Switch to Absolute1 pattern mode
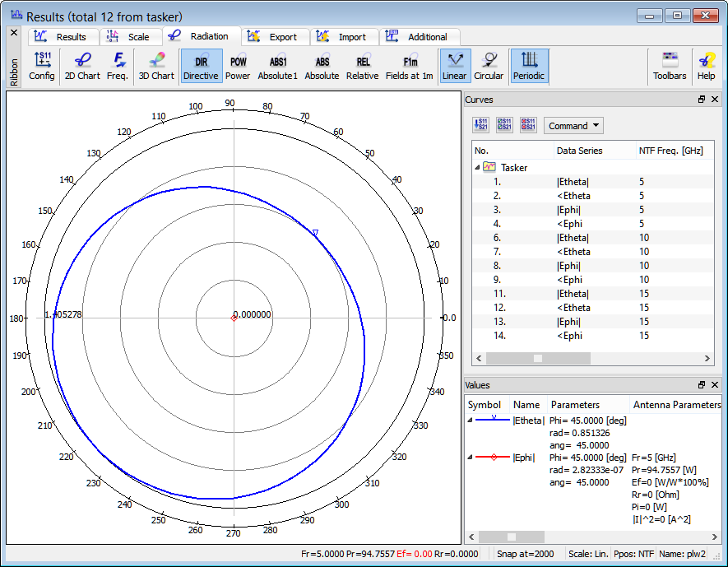 pos(277,66)
